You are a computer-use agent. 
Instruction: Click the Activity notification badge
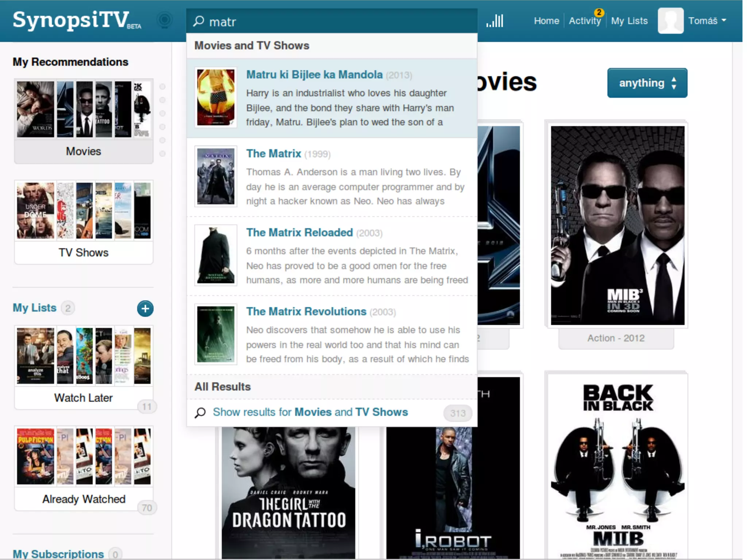(x=599, y=12)
